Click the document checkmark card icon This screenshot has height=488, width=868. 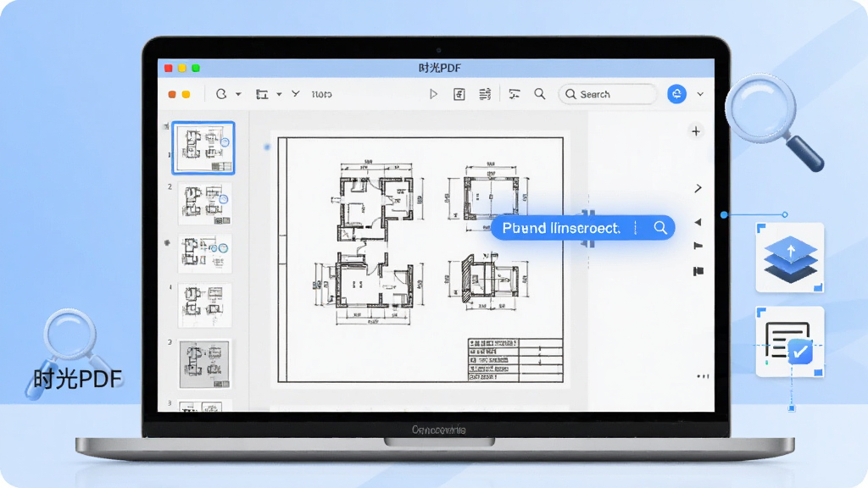pyautogui.click(x=790, y=342)
